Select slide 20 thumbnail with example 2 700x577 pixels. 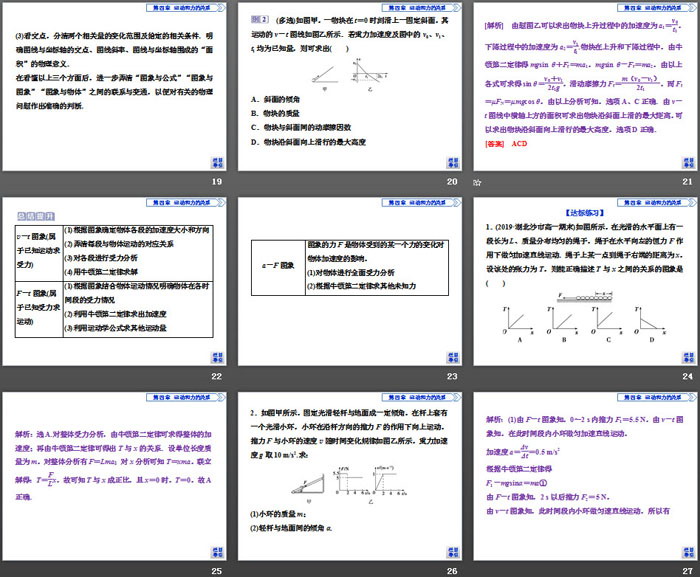click(350, 87)
